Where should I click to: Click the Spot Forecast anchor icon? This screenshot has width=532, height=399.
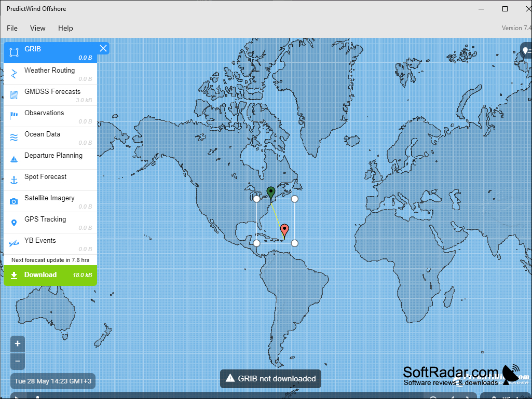14,180
